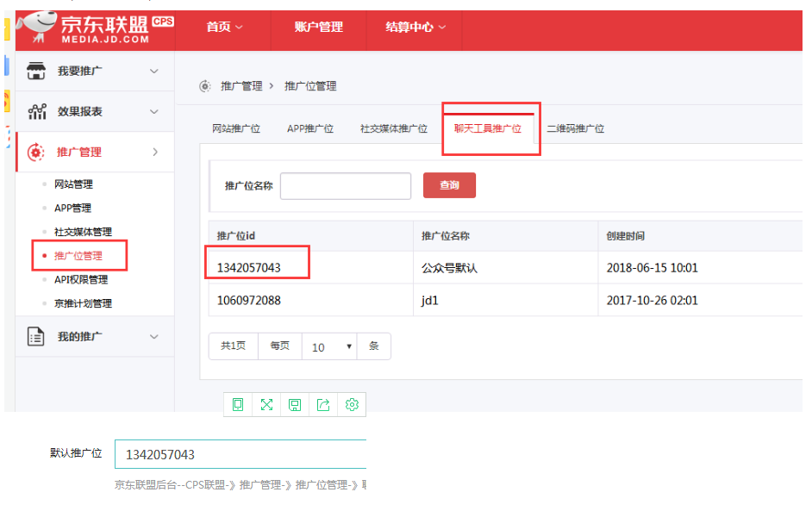The height and width of the screenshot is (511, 812).
Task: Click the 效果报表 sidebar label
Action: pyautogui.click(x=80, y=111)
